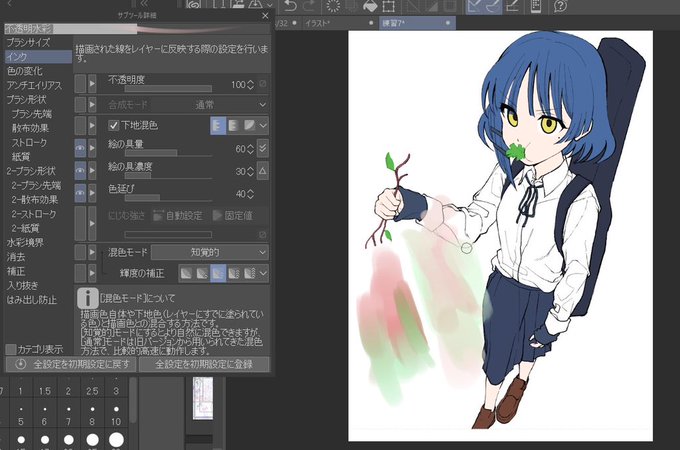Select third 下地混色 blend mode icon

pos(249,126)
